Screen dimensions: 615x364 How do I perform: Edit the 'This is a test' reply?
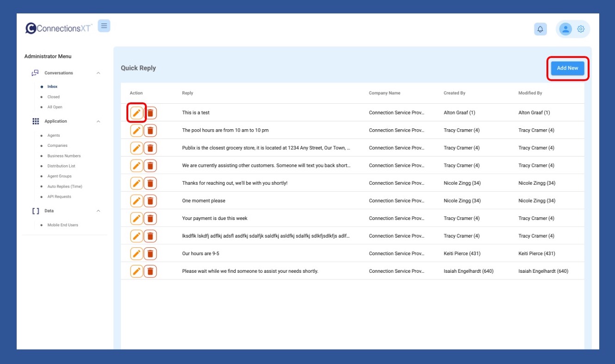coord(137,113)
